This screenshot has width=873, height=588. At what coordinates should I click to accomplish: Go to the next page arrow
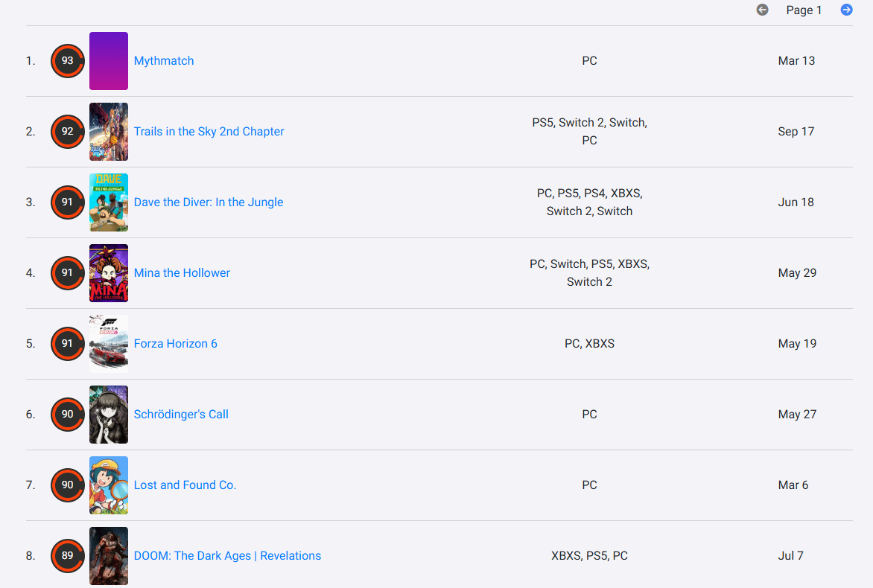pos(846,10)
